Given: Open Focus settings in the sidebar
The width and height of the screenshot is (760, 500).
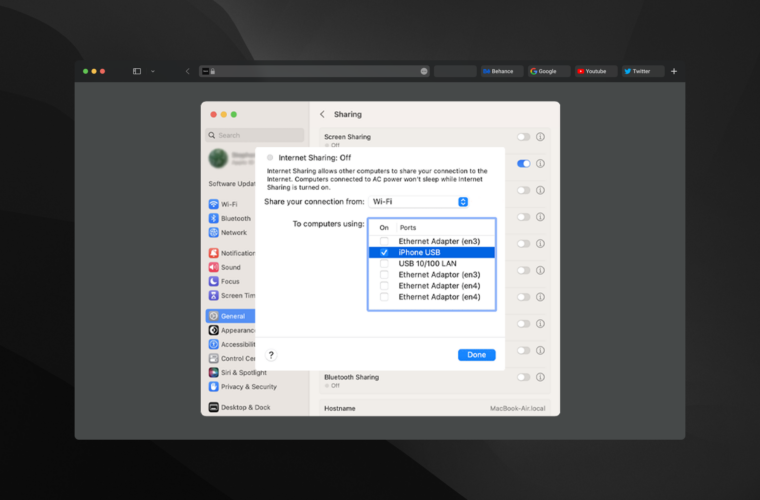Looking at the screenshot, I should (x=229, y=281).
